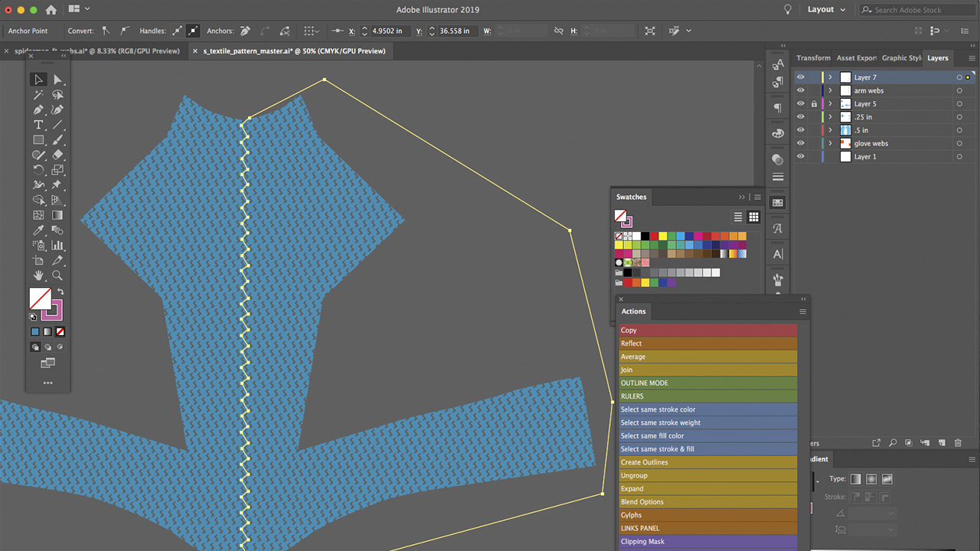980x551 pixels.
Task: Select the Rectangle tool
Action: coord(38,140)
